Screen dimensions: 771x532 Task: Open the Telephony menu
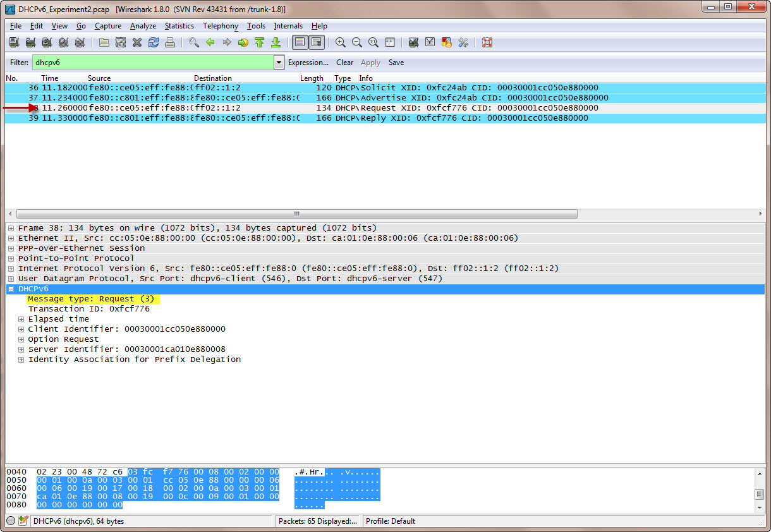point(220,26)
